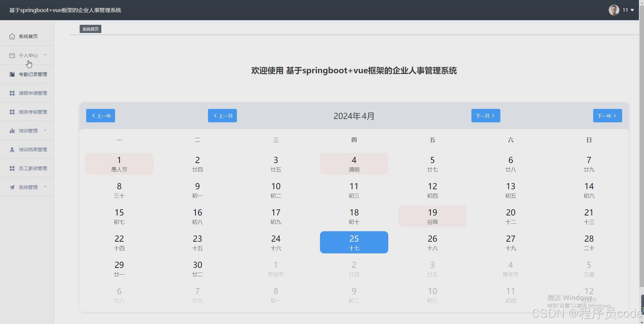Expand the 培训管理 submenu arrow
644x324 pixels.
point(45,130)
